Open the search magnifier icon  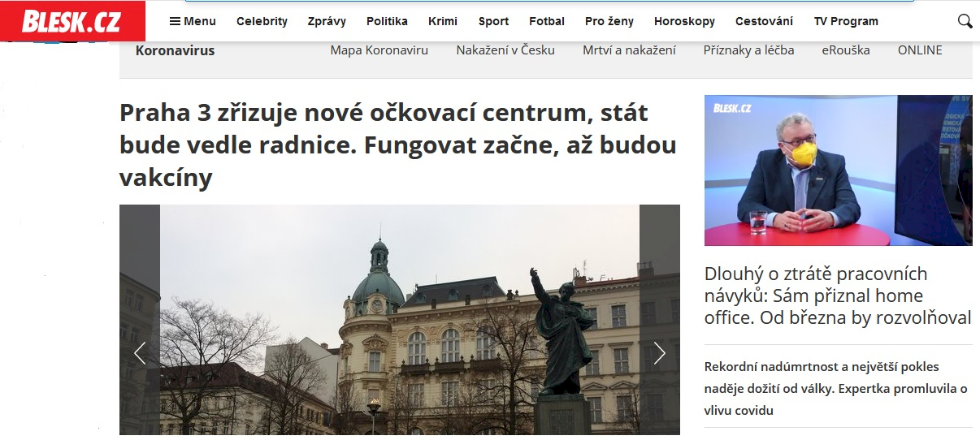(965, 21)
